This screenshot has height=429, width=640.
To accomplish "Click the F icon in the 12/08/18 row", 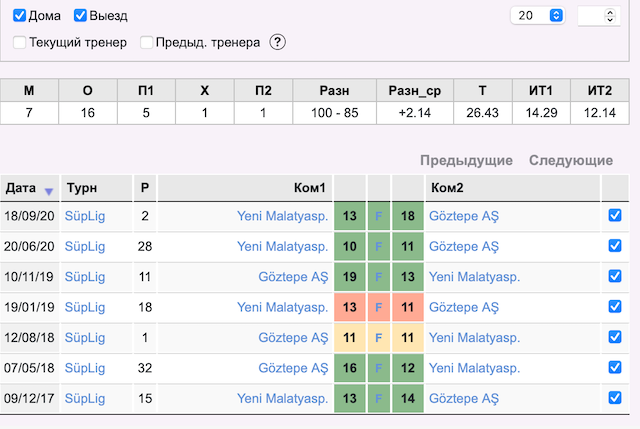I will [x=379, y=338].
